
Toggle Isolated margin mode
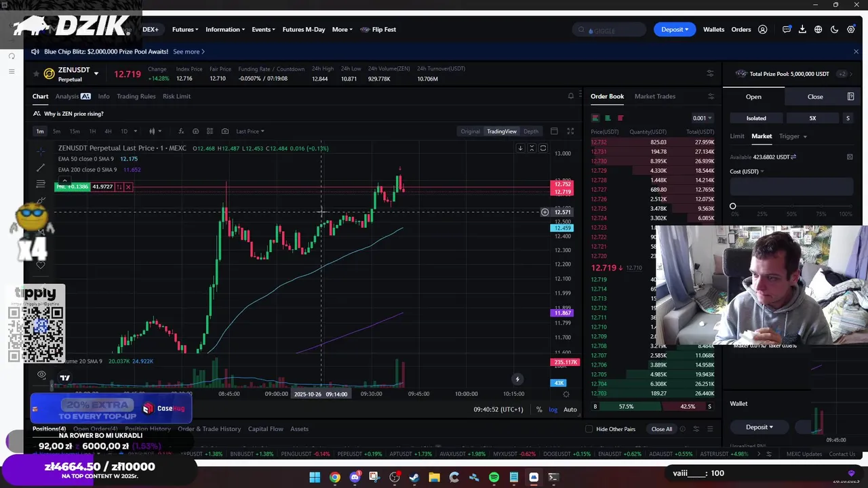point(756,119)
